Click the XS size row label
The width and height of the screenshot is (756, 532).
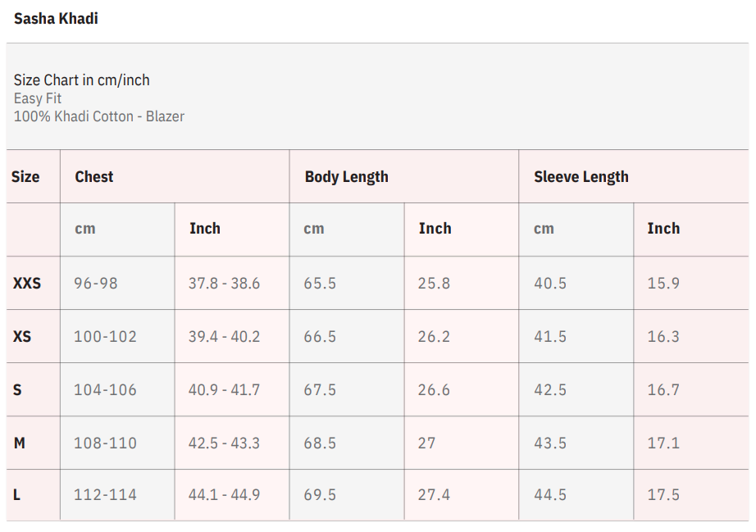point(22,336)
